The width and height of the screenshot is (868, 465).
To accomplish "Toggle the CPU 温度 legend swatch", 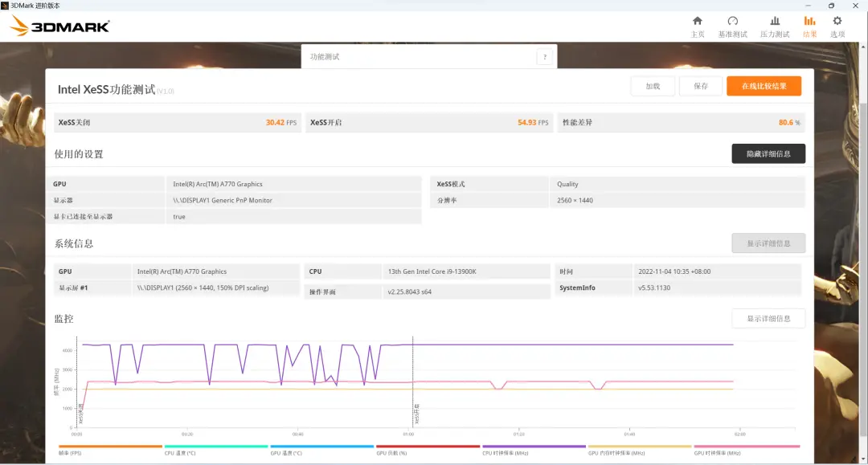I will click(216, 447).
